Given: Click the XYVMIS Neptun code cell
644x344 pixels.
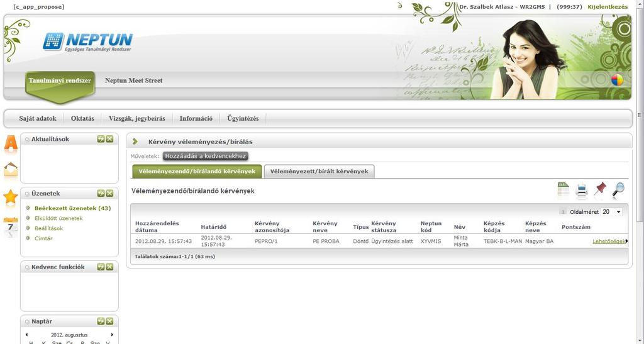Looking at the screenshot, I should pos(431,241).
